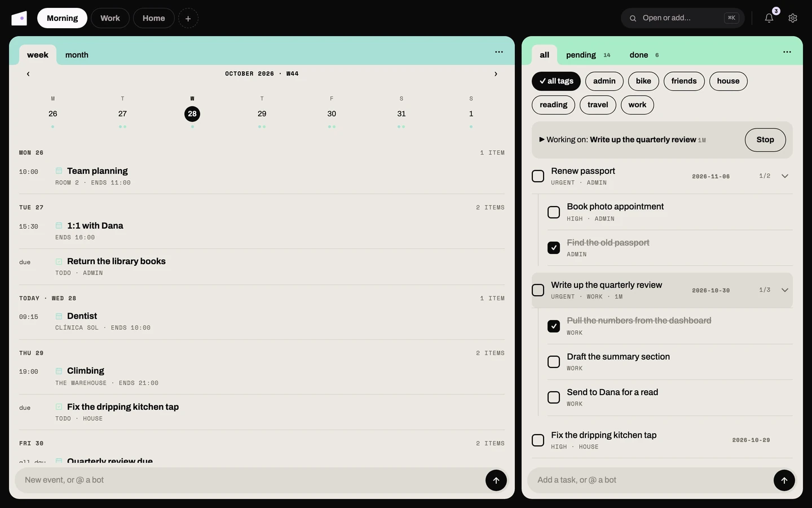Add a new workspace tab
Image resolution: width=812 pixels, height=508 pixels.
188,18
